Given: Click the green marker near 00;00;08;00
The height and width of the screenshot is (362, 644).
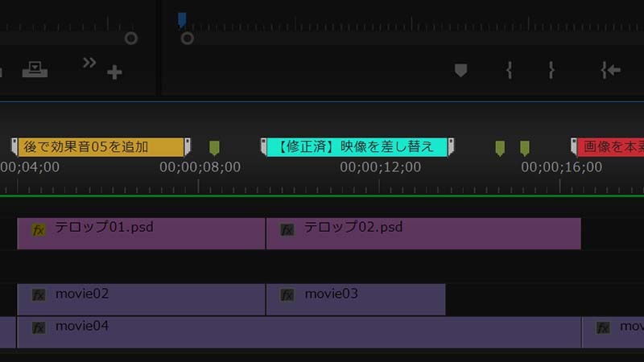Looking at the screenshot, I should coord(214,147).
